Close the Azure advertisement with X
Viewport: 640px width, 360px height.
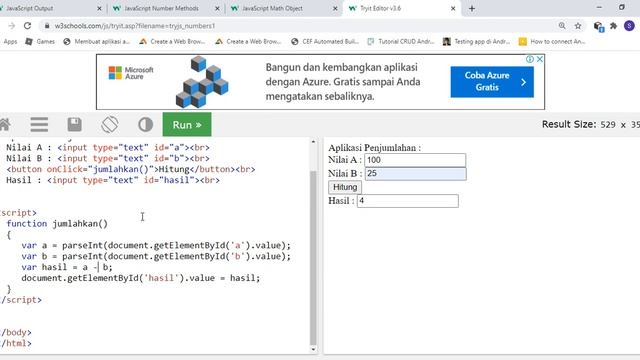pos(540,59)
